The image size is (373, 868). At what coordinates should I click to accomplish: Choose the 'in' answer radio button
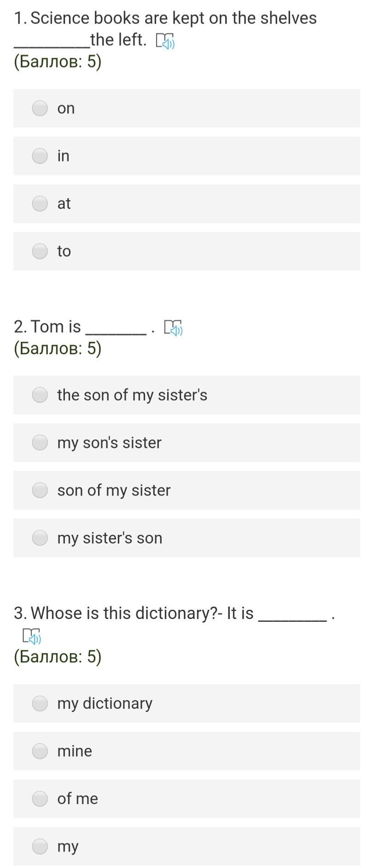pyautogui.click(x=40, y=156)
